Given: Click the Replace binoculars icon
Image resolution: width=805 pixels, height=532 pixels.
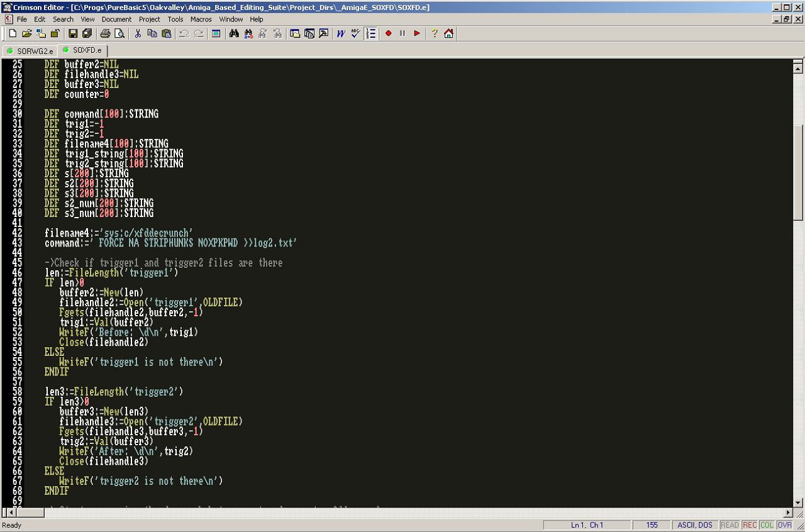Looking at the screenshot, I should (x=248, y=34).
